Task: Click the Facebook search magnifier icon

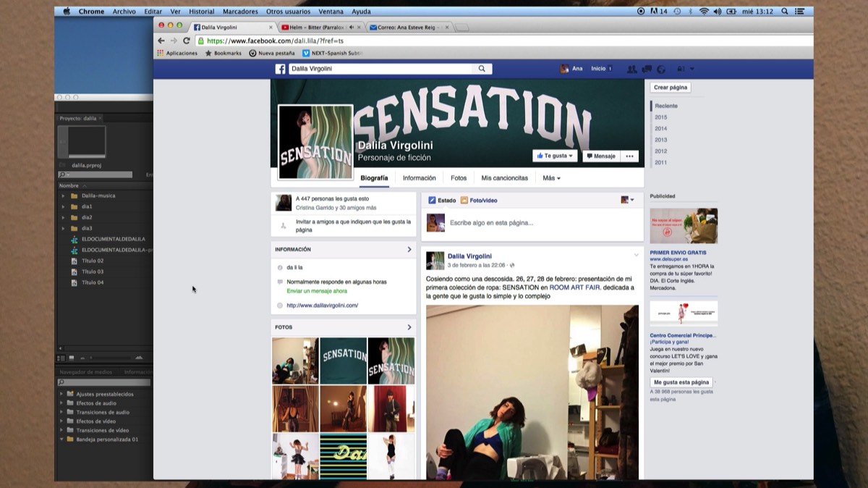Action: click(x=482, y=69)
